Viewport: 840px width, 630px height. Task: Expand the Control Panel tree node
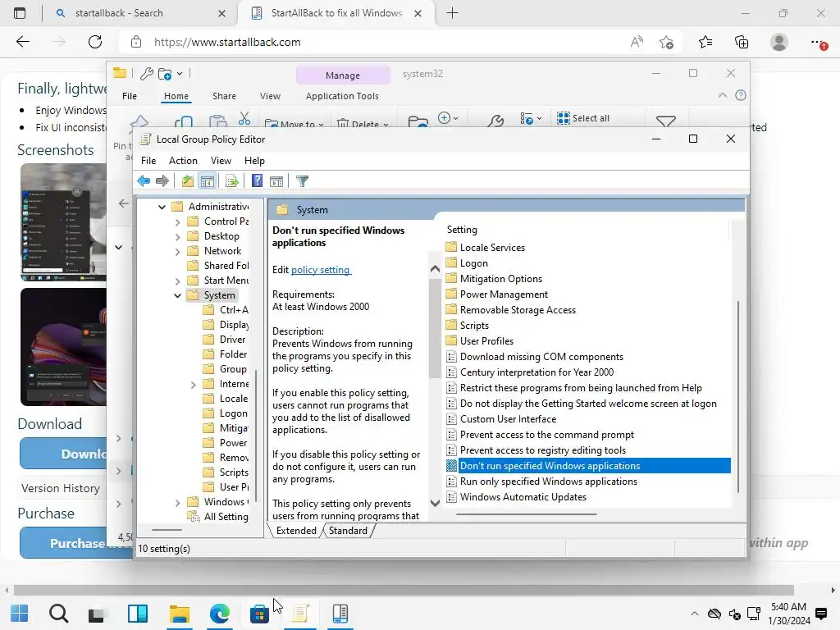pos(177,221)
